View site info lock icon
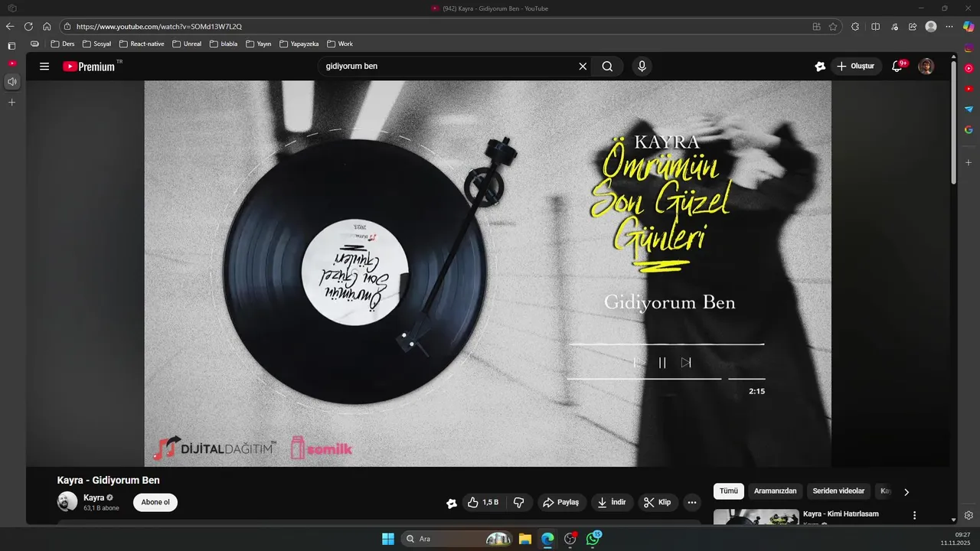Image resolution: width=980 pixels, height=551 pixels. 67,26
